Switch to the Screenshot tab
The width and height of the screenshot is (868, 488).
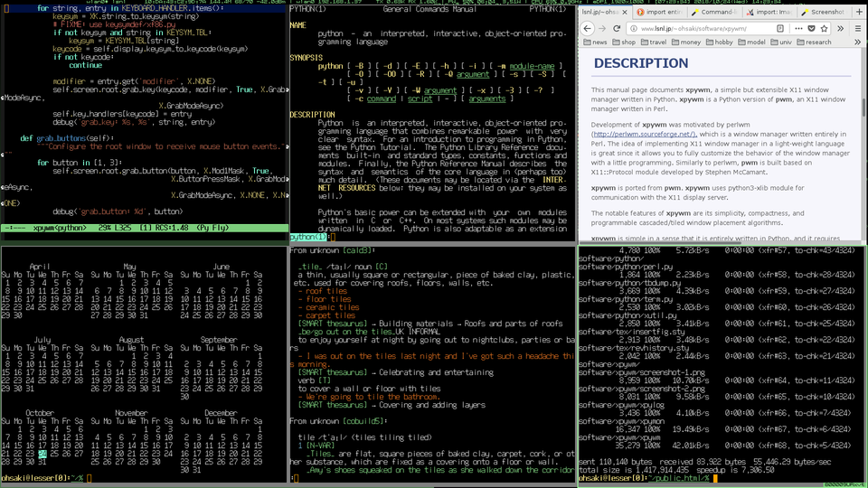tap(823, 12)
